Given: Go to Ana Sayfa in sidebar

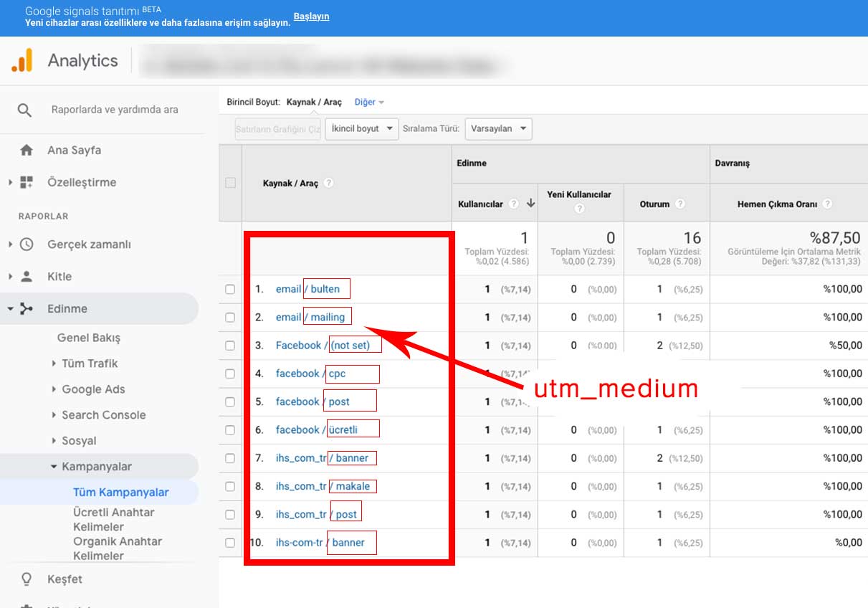Looking at the screenshot, I should tap(74, 151).
